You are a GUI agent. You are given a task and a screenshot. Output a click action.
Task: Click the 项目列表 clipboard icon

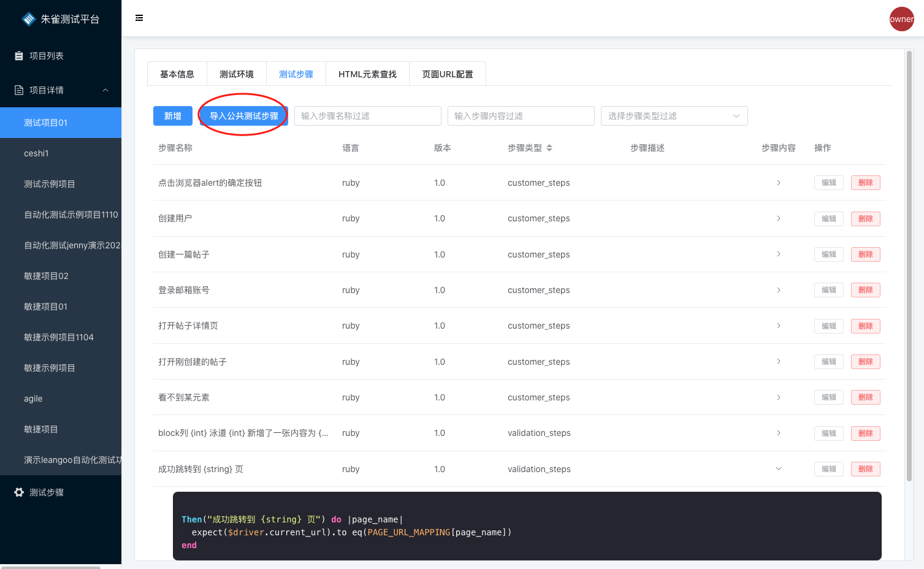coord(19,56)
